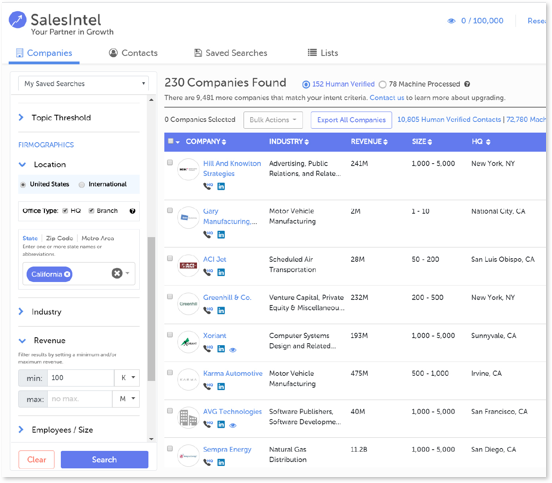Screen dimensions: 552x483
Task: Click the Clear filters button
Action: point(37,459)
